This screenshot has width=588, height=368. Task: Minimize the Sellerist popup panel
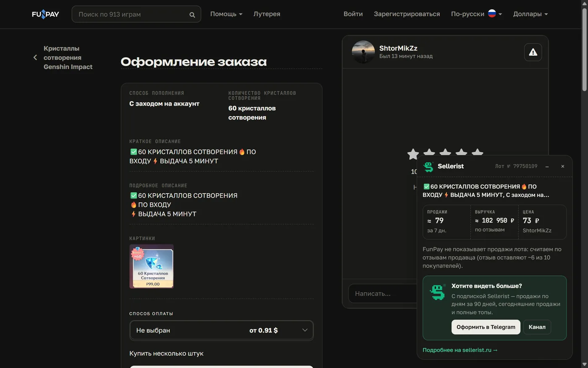click(x=547, y=167)
